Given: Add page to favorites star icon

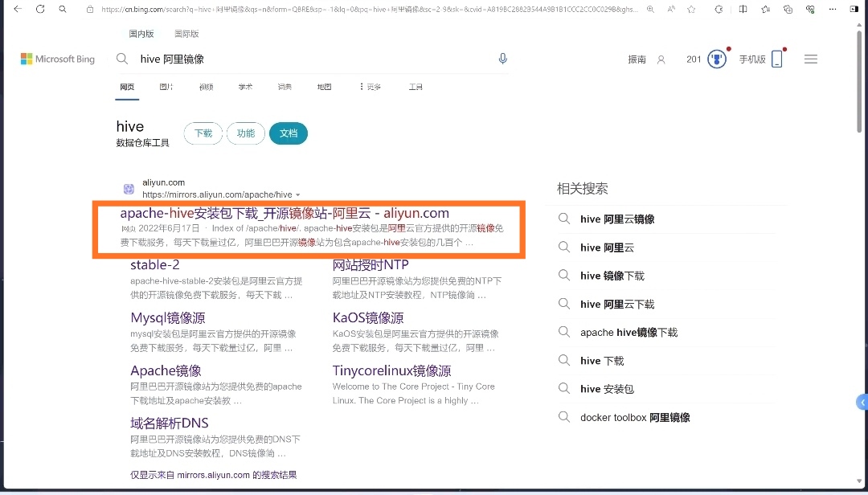Looking at the screenshot, I should (691, 10).
